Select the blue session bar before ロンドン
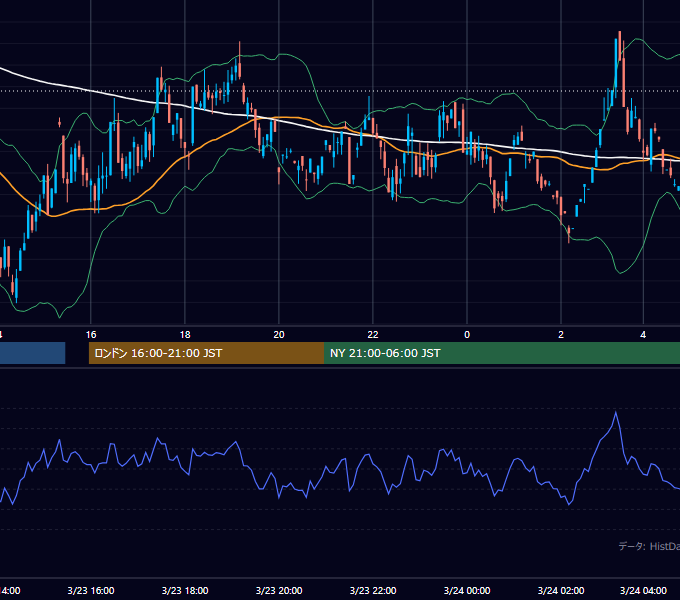 point(33,353)
